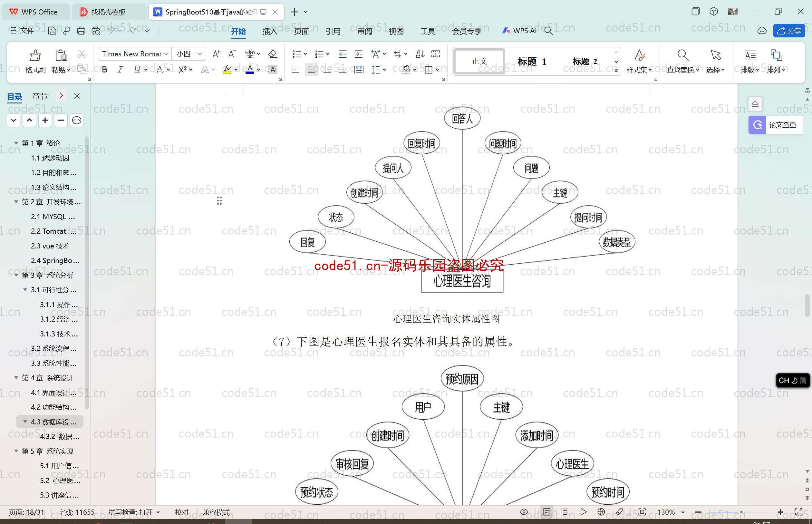Screen dimensions: 812x524
Task: Click the eye reading mode status icon
Action: click(x=524, y=512)
